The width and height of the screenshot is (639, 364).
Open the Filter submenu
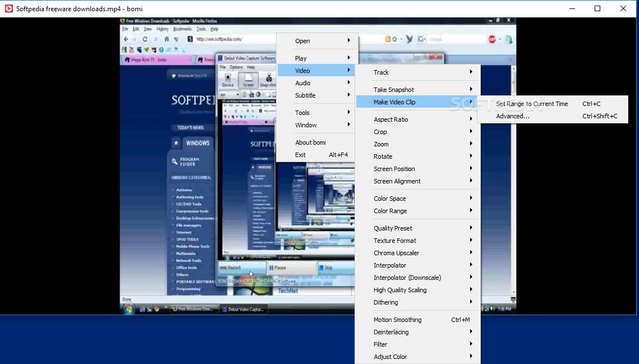(418, 344)
